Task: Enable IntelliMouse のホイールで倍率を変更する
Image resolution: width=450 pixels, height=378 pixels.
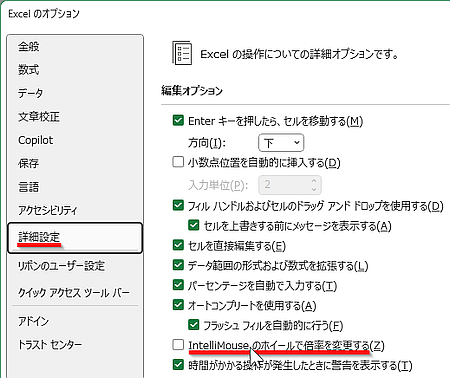Action: coord(178,345)
